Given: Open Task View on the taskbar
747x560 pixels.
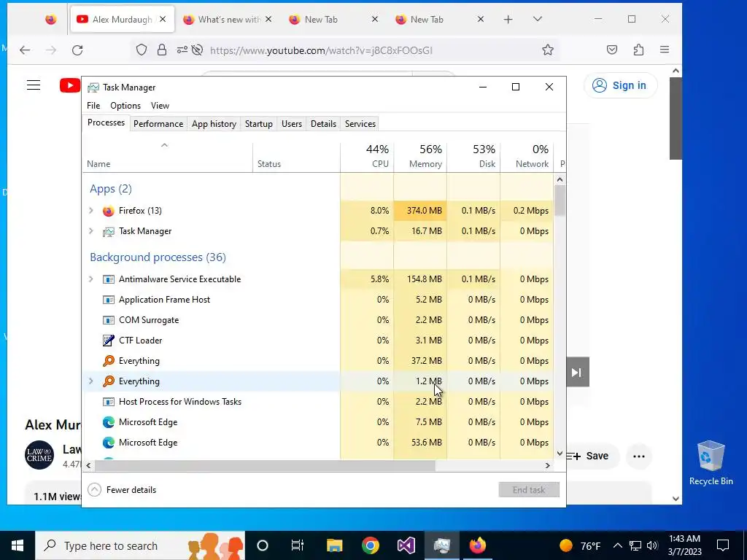Looking at the screenshot, I should point(298,545).
